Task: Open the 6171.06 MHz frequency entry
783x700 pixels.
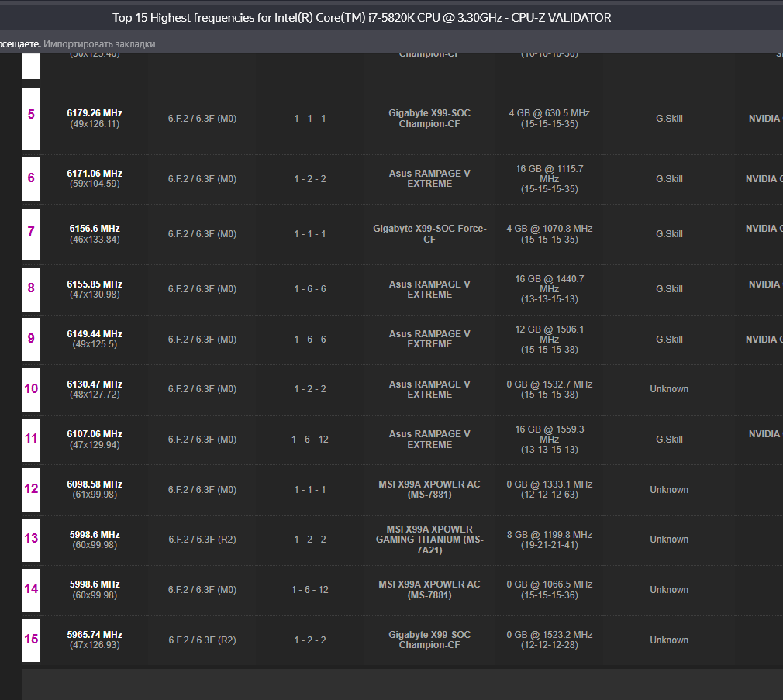Action: 95,173
